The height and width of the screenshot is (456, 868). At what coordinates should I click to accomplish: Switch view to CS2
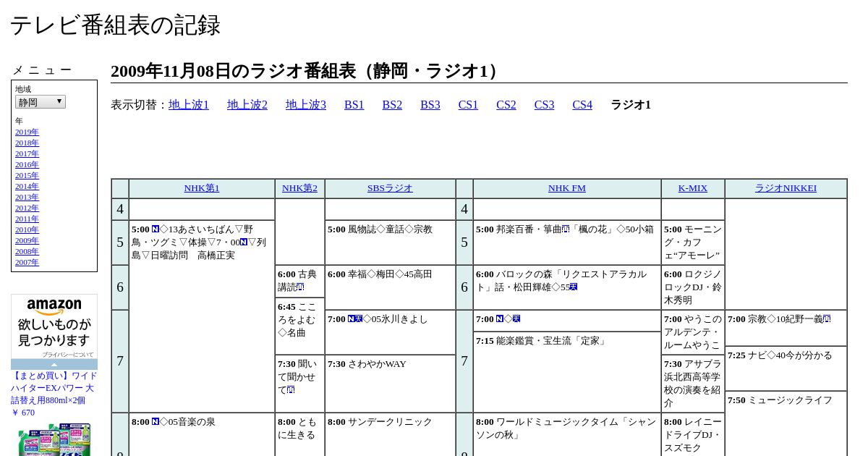(506, 105)
